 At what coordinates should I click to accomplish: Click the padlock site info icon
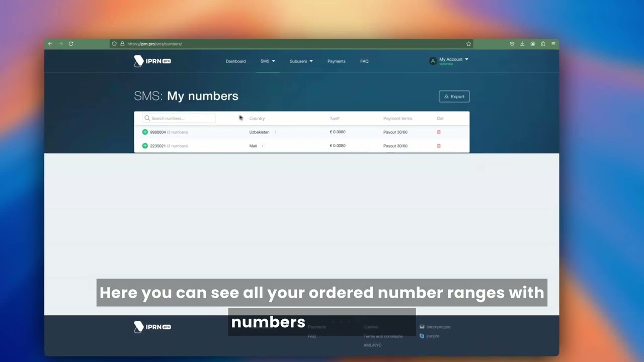(x=122, y=44)
